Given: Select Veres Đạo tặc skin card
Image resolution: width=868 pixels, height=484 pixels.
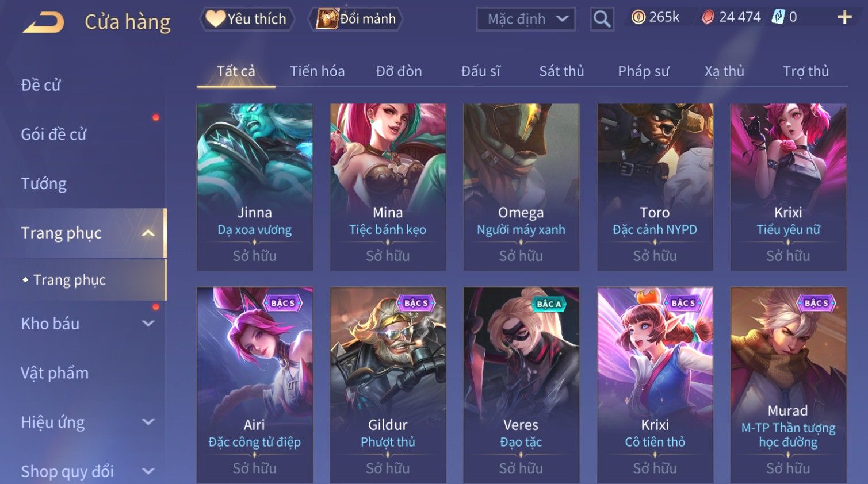Looking at the screenshot, I should tap(521, 385).
